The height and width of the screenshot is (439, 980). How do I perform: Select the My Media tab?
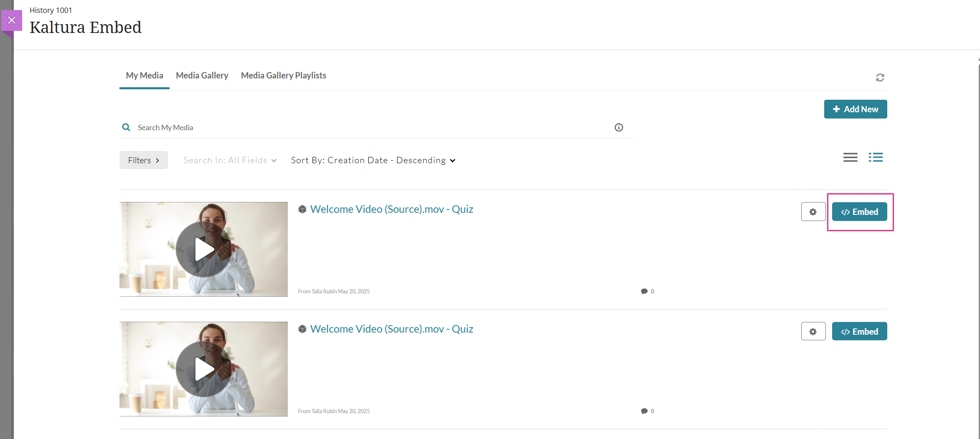pos(145,76)
